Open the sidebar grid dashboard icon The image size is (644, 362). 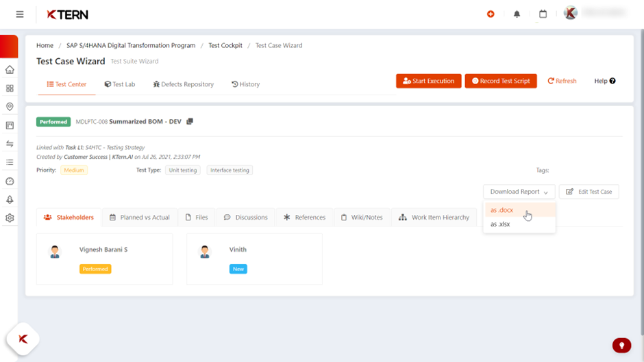pyautogui.click(x=10, y=88)
